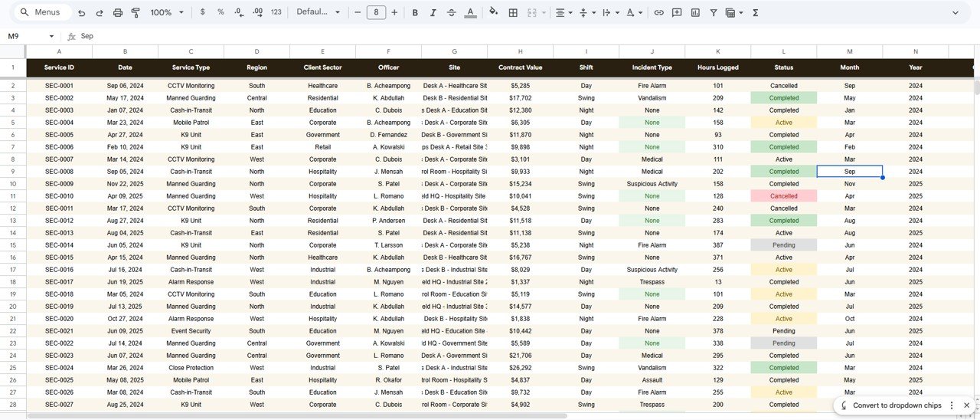Print the spreadsheet
This screenshot has height=420, width=980.
click(118, 12)
